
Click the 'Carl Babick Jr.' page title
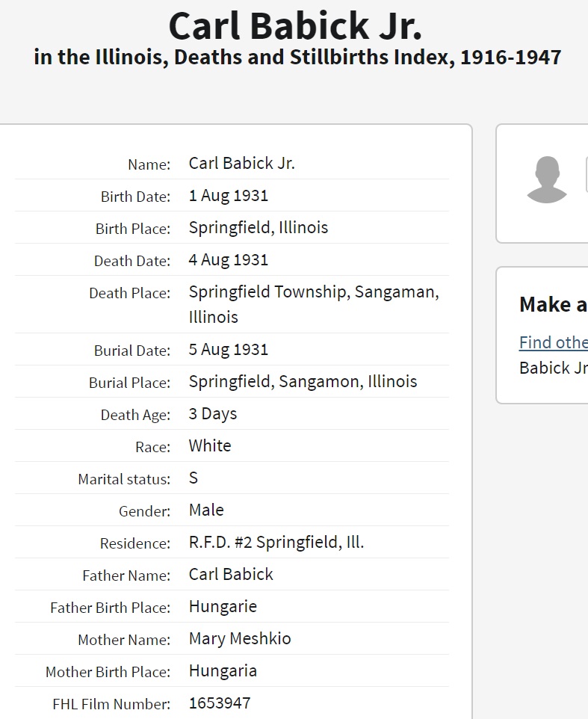tap(295, 26)
